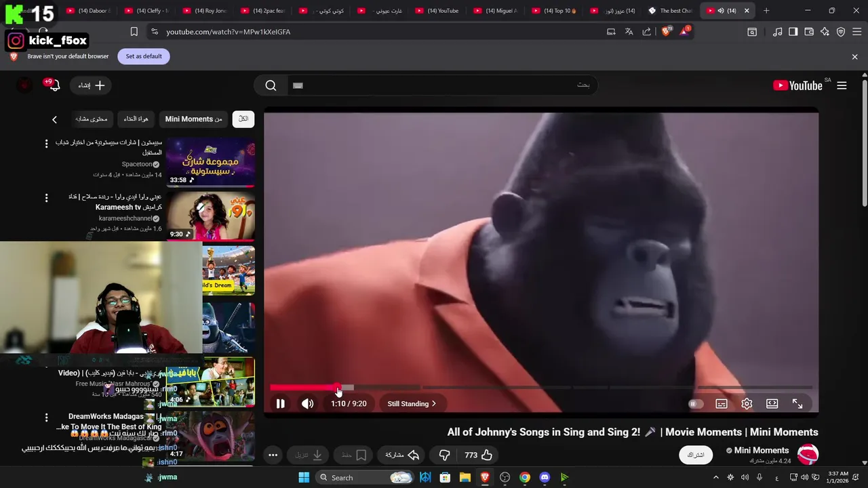Open more actions three-dot menu under video
This screenshot has height=488, width=868.
coord(273,455)
